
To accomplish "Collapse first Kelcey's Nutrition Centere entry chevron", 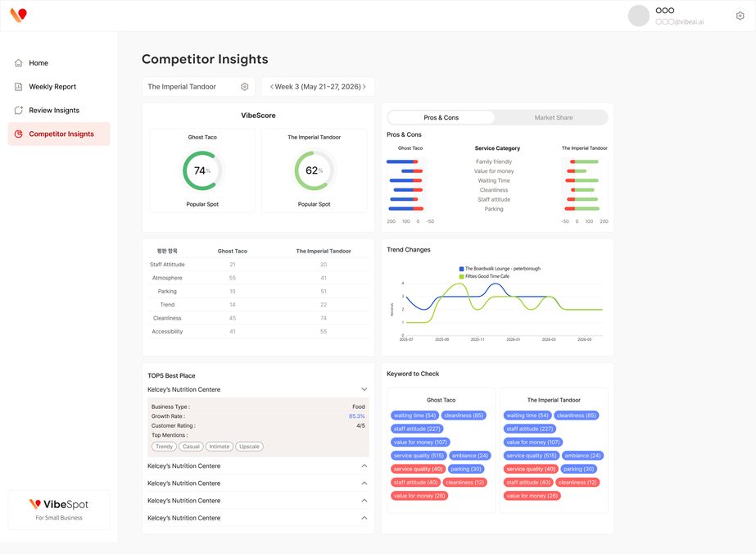I will click(364, 389).
